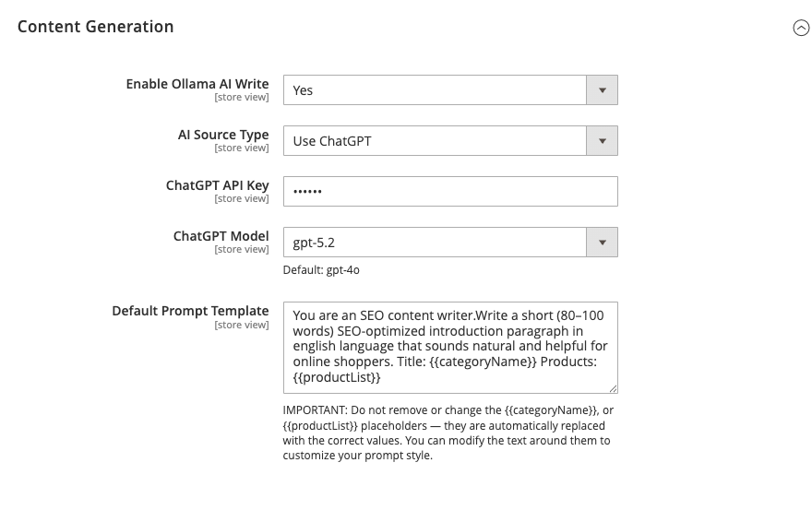Screen dimensions: 812x510
Task: Click the Enable Ollama AI Write label
Action: (x=197, y=84)
